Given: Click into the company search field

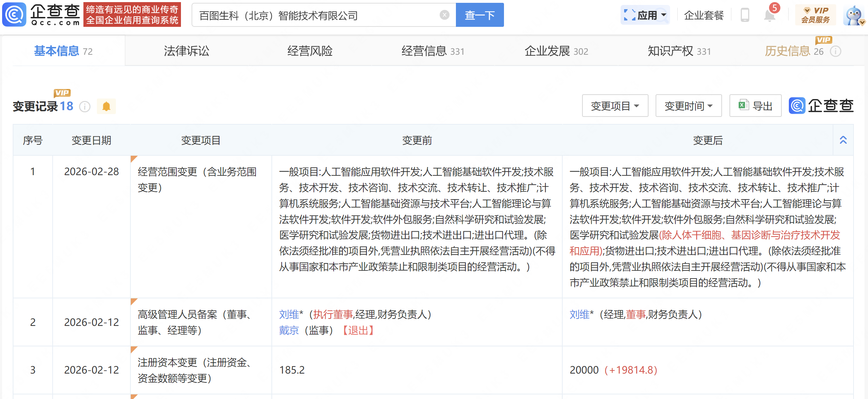Looking at the screenshot, I should [318, 16].
